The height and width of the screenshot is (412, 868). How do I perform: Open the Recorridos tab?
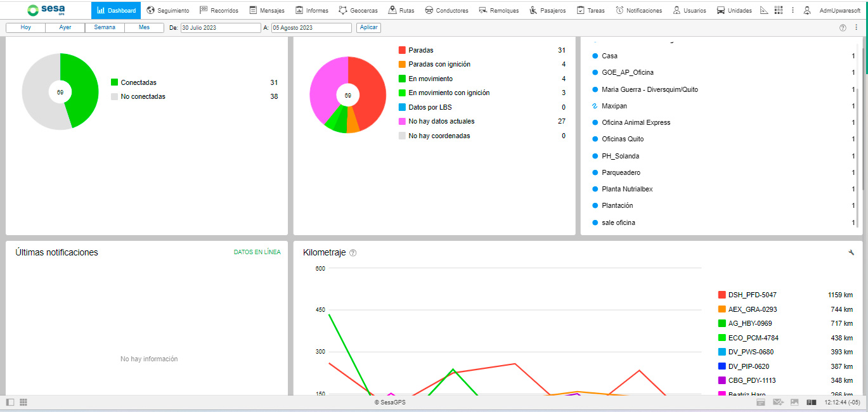219,10
